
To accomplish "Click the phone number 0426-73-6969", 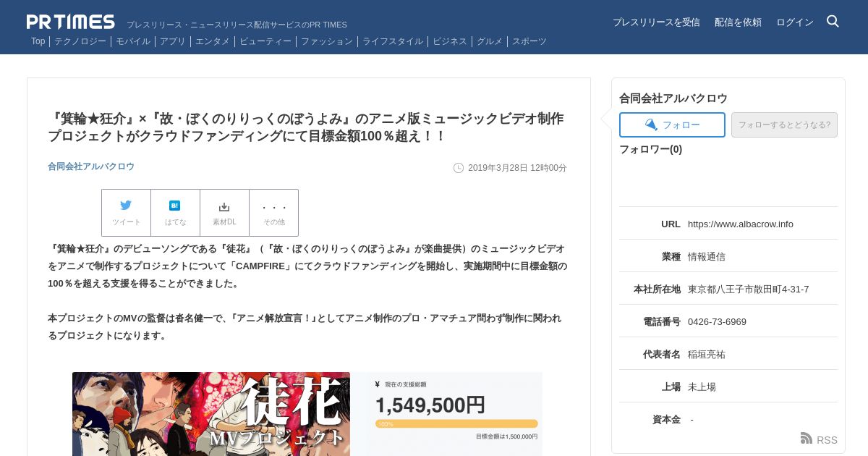I will [717, 321].
